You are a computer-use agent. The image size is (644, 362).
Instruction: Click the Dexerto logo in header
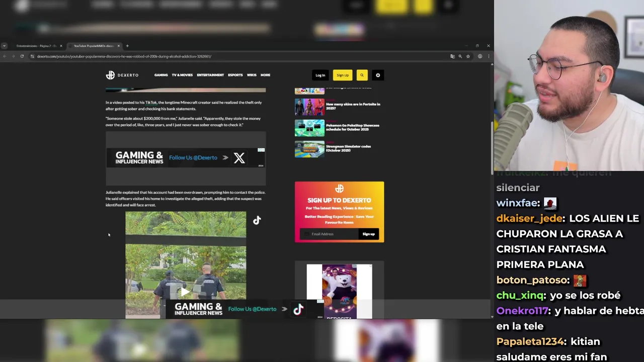tap(122, 75)
